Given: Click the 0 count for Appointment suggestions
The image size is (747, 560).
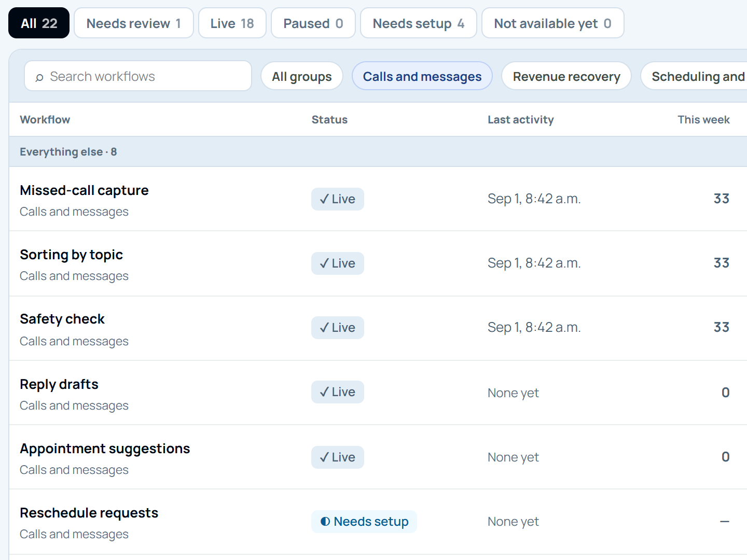Looking at the screenshot, I should tap(726, 457).
